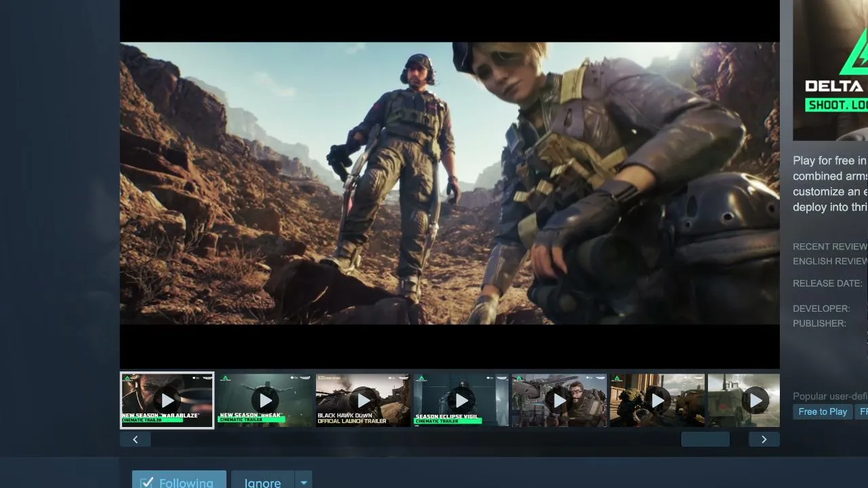Image resolution: width=868 pixels, height=488 pixels.
Task: Toggle the Following button
Action: coord(179,479)
